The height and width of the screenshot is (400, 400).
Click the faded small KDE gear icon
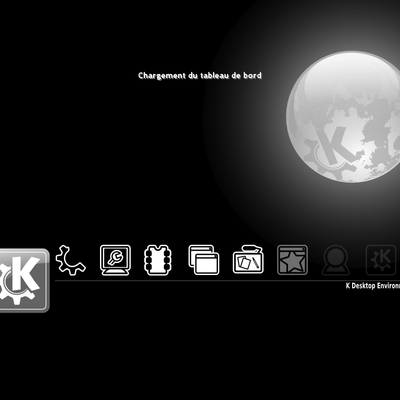(381, 260)
